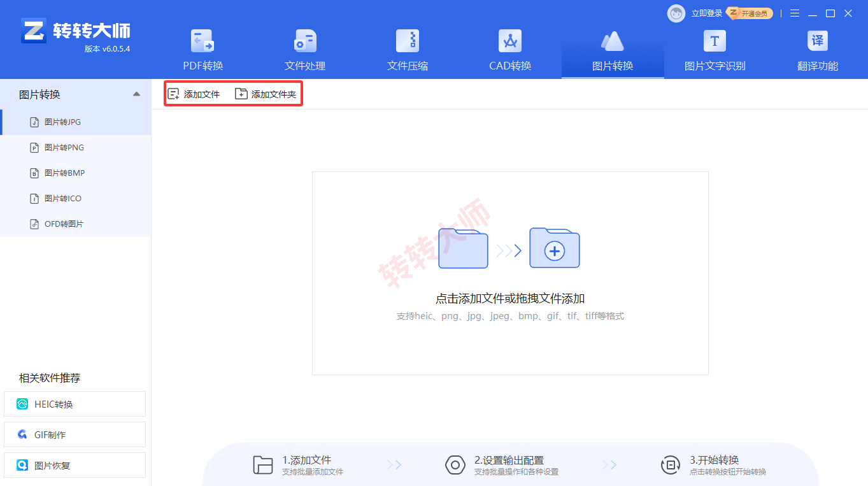Viewport: 868px width, 486px height.
Task: Click the 添加文件夹 toolbar button
Action: (x=266, y=94)
